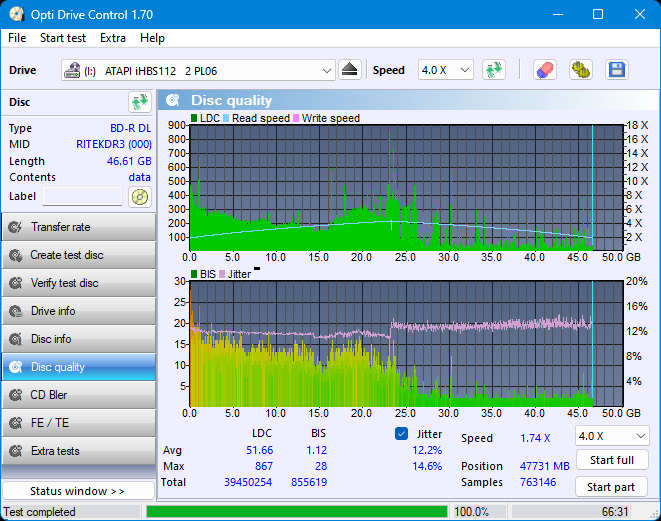The width and height of the screenshot is (661, 521).
Task: Open the toolbar Speed 4.0 X dropdown
Action: (445, 70)
